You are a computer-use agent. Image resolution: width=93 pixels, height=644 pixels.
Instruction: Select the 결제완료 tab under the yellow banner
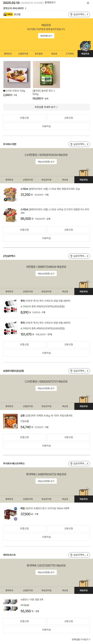click(x=8, y=54)
